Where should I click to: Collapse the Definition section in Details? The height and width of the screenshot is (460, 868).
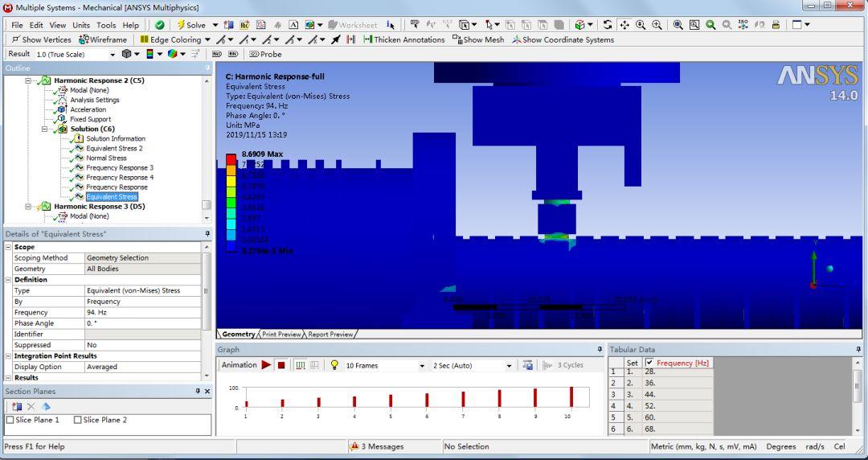pos(8,280)
